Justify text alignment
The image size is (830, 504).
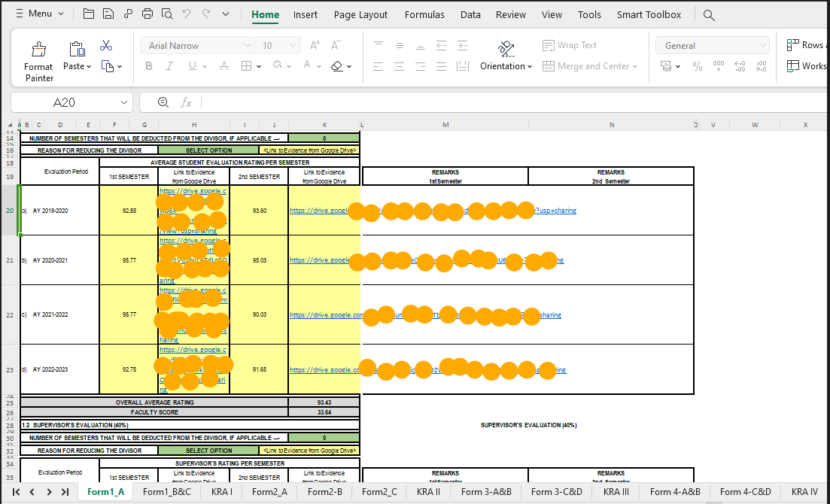442,66
